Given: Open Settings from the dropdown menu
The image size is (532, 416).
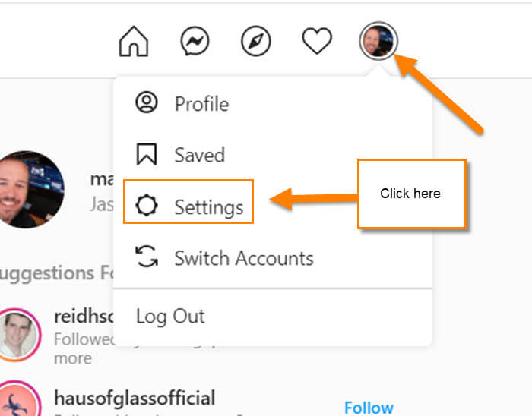Looking at the screenshot, I should 188,202.
